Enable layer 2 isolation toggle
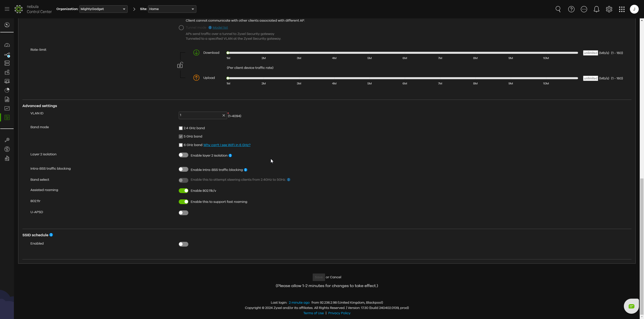This screenshot has width=644, height=319. 183,155
